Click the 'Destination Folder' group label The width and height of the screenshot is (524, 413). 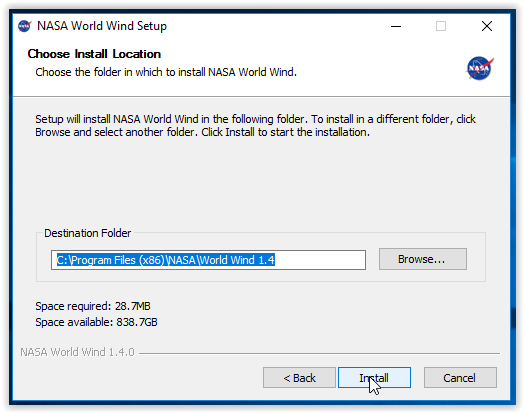(x=88, y=233)
